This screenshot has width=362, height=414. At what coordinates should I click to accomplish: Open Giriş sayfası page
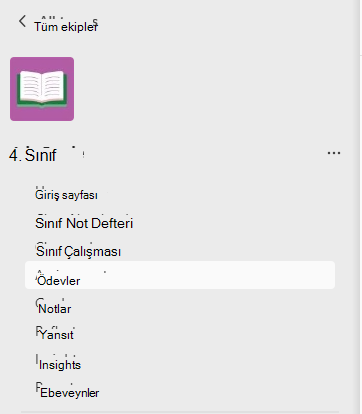pos(66,195)
